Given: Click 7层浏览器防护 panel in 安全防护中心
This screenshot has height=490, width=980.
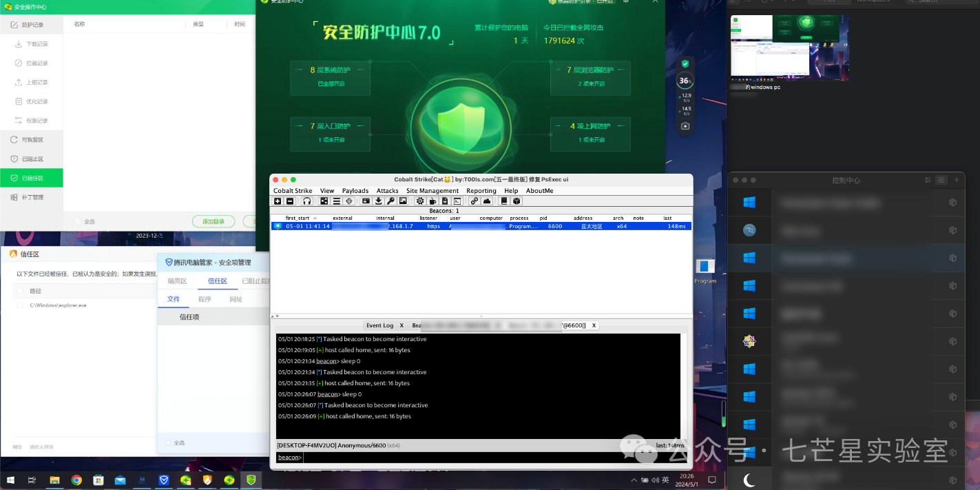Looking at the screenshot, I should (590, 77).
